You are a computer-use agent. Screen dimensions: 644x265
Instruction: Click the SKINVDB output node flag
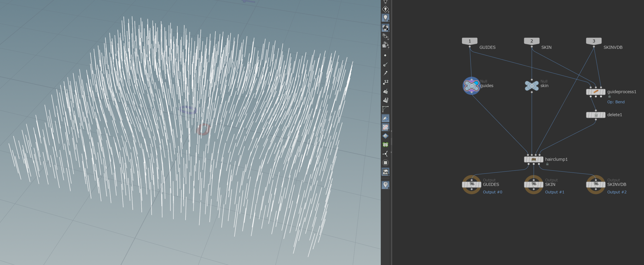596,184
